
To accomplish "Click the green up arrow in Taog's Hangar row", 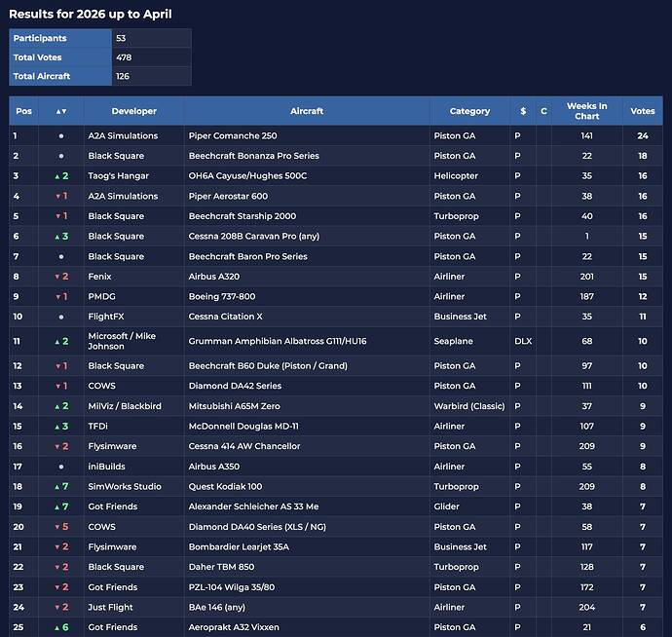I will (x=57, y=176).
